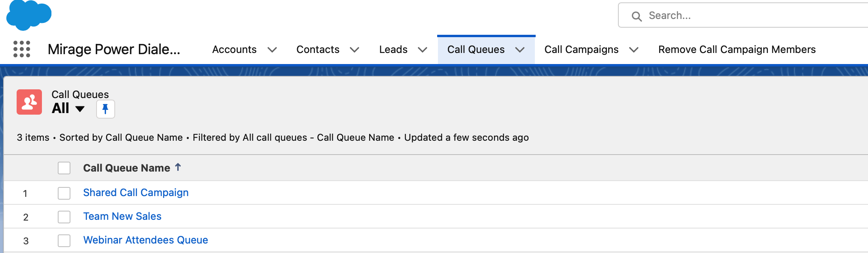The image size is (868, 253).
Task: Check the box for Shared Call Campaign
Action: [x=64, y=193]
